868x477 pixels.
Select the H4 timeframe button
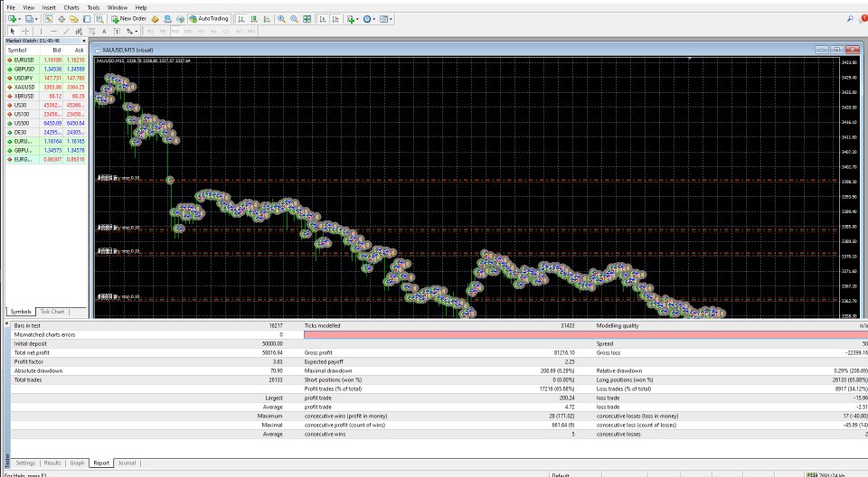pyautogui.click(x=213, y=31)
